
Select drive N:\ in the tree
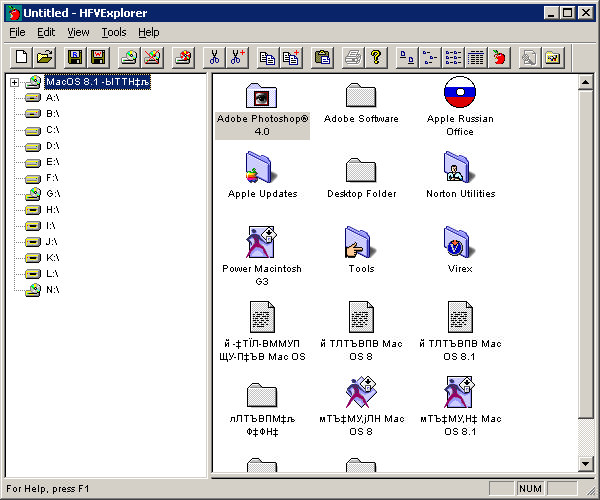(x=52, y=290)
